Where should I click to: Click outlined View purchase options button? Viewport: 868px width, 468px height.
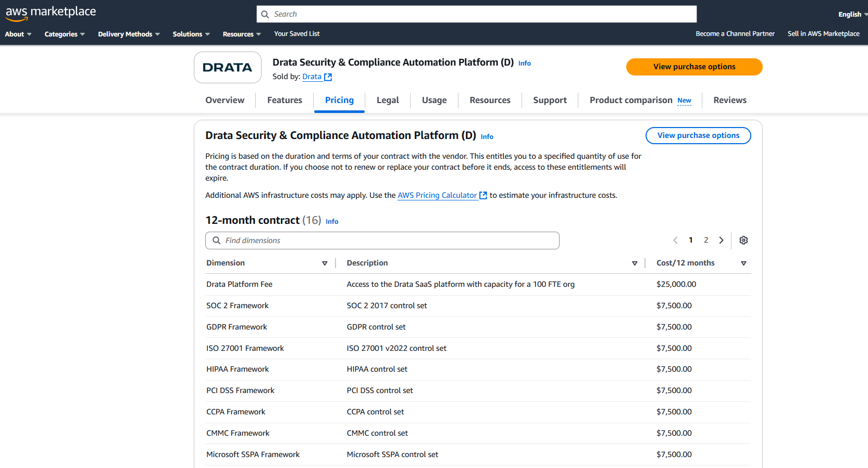click(x=698, y=135)
